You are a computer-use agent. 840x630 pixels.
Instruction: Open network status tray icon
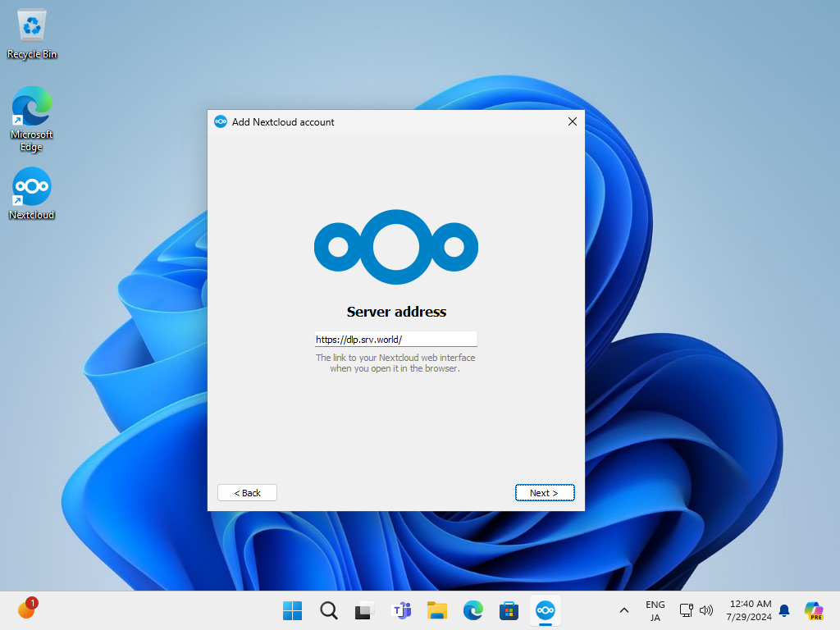pyautogui.click(x=687, y=610)
